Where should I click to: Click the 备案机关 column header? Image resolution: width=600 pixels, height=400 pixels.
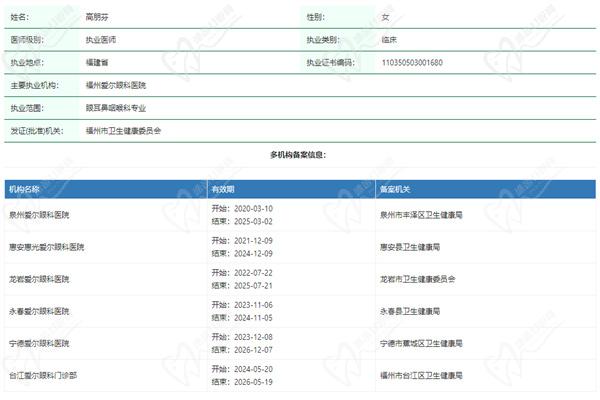tap(395, 188)
